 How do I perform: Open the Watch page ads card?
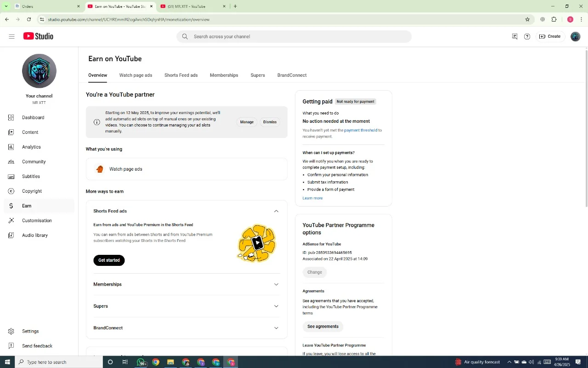coord(187,169)
